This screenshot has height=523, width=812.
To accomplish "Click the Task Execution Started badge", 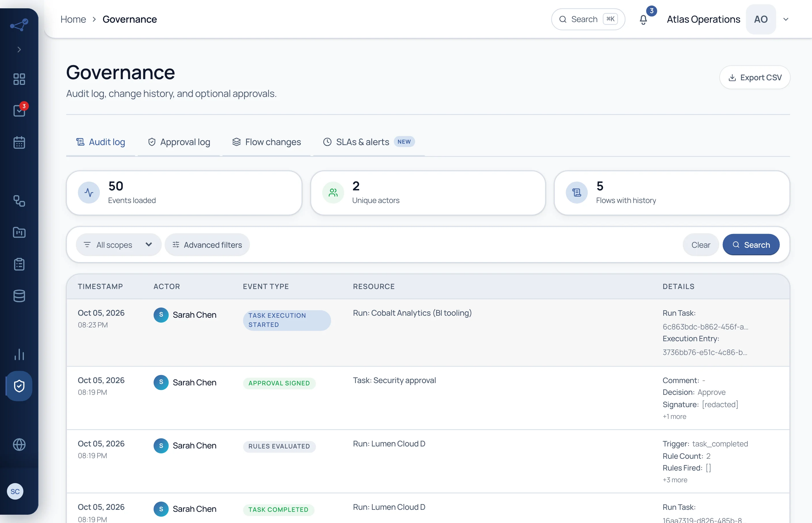I will [x=287, y=320].
